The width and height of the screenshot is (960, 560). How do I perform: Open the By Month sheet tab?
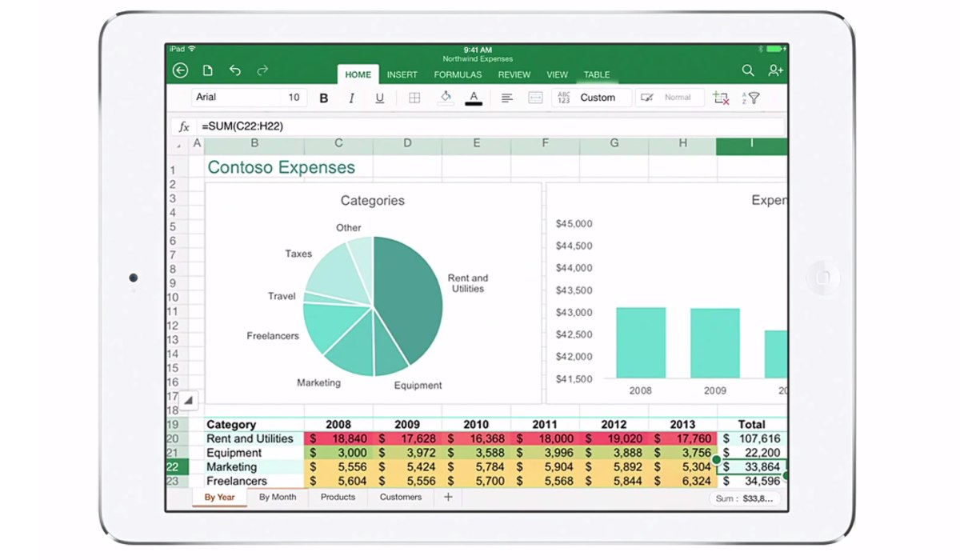[x=278, y=498]
